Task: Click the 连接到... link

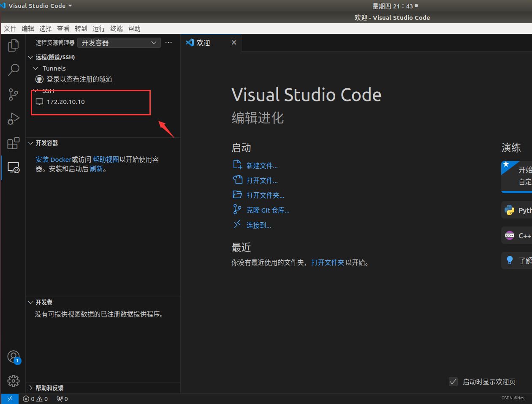Action: pos(258,225)
